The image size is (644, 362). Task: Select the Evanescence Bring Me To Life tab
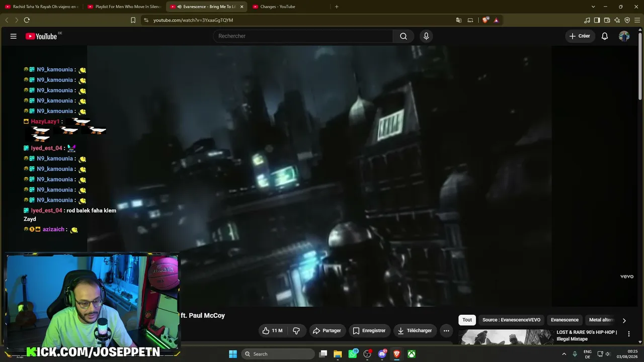point(206,7)
